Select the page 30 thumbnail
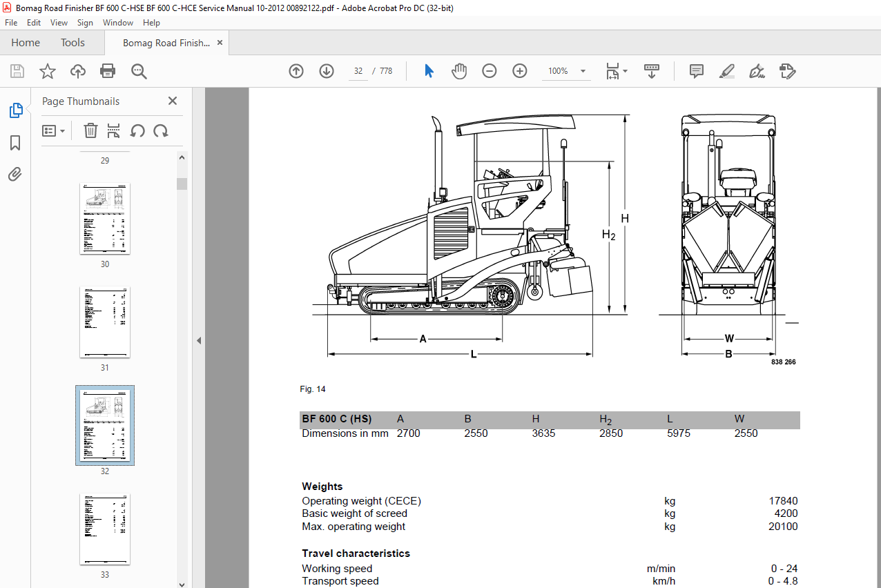 point(105,218)
